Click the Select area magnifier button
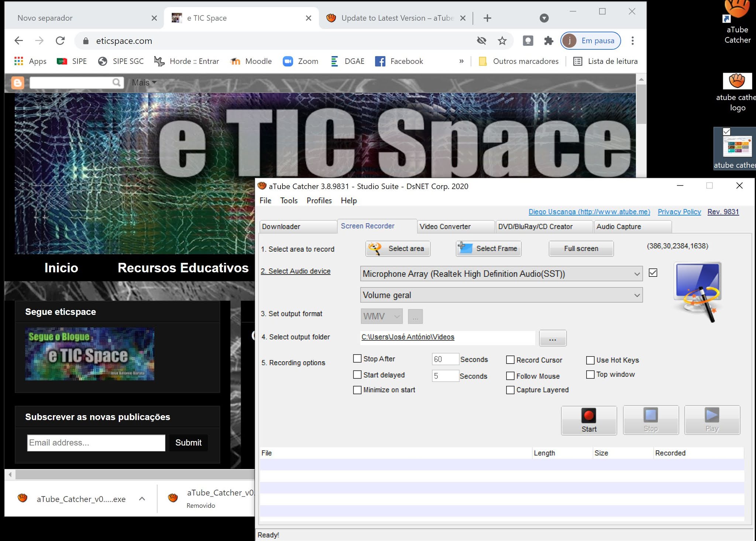 [x=398, y=249]
